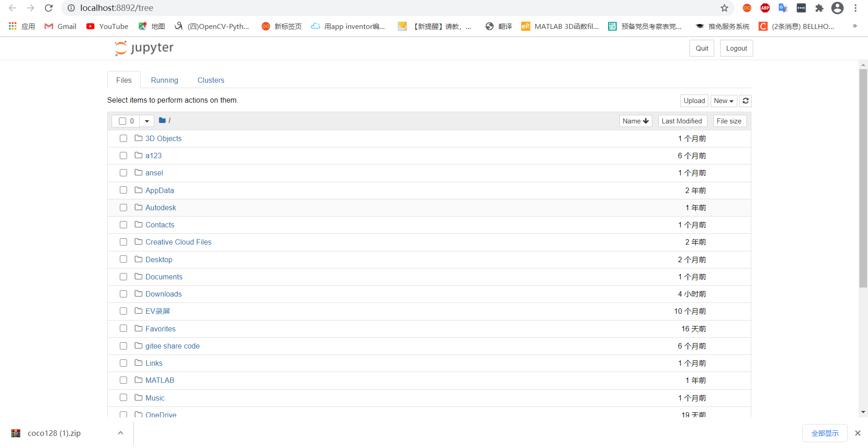868x448 pixels.
Task: Switch to the Clusters tab
Action: click(211, 80)
